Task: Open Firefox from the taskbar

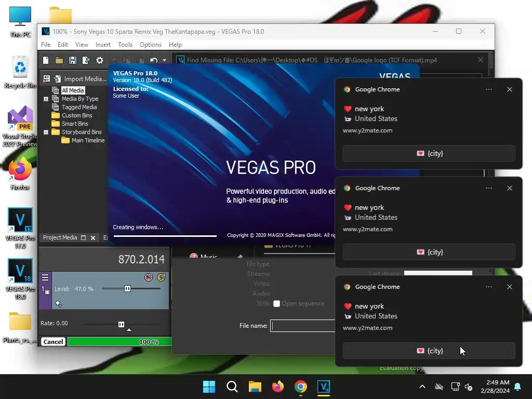Action: [278, 387]
